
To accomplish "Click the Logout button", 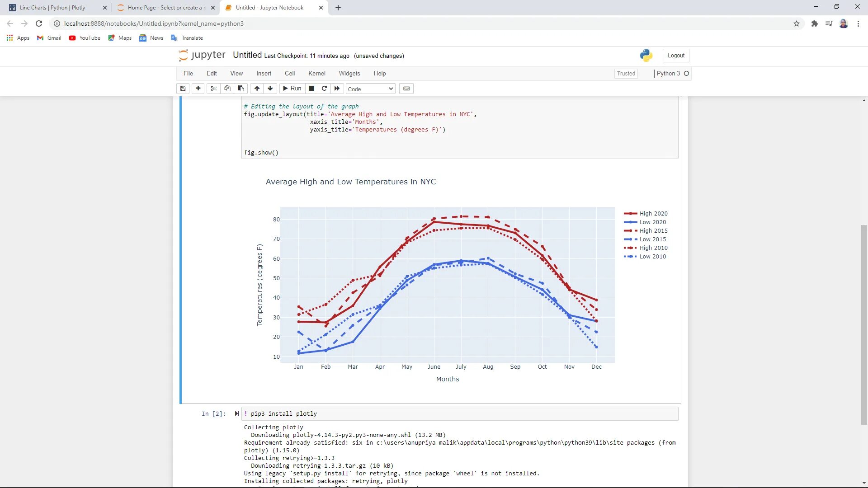I will pos(675,55).
